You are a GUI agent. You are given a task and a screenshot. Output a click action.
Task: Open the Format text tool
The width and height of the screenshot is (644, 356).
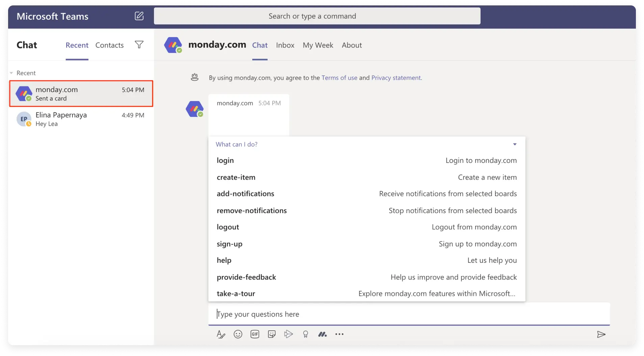pyautogui.click(x=221, y=334)
